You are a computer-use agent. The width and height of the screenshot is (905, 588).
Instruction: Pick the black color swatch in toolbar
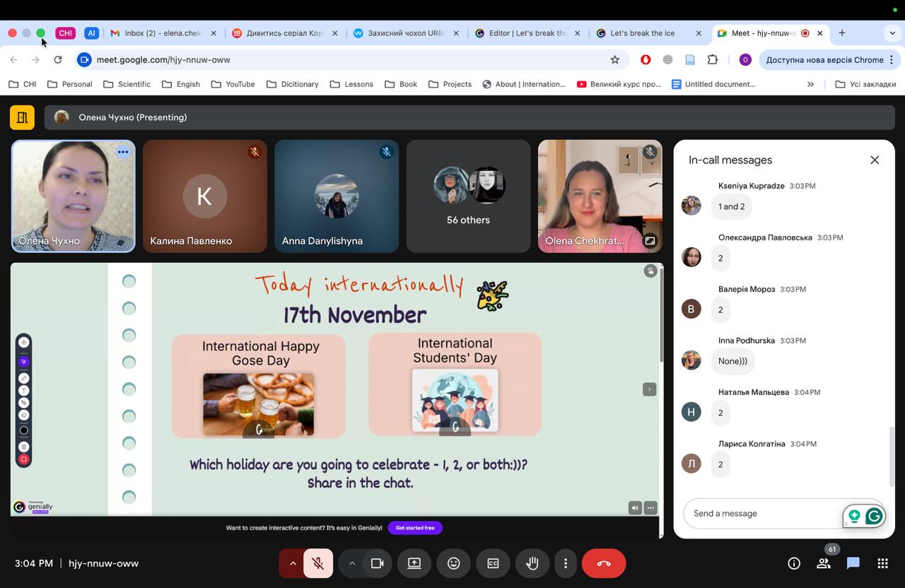[x=23, y=430]
